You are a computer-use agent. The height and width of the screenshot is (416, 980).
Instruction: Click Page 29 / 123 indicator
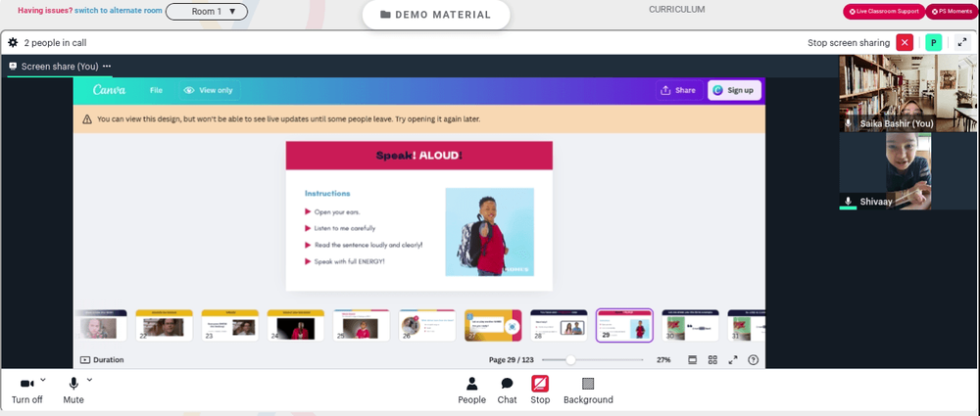point(511,360)
